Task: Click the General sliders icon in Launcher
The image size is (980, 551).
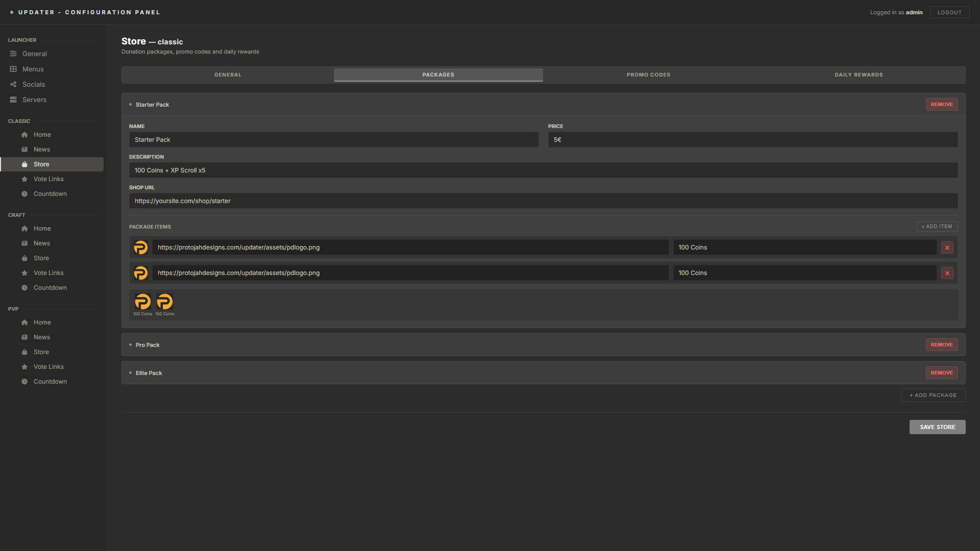Action: click(x=13, y=54)
